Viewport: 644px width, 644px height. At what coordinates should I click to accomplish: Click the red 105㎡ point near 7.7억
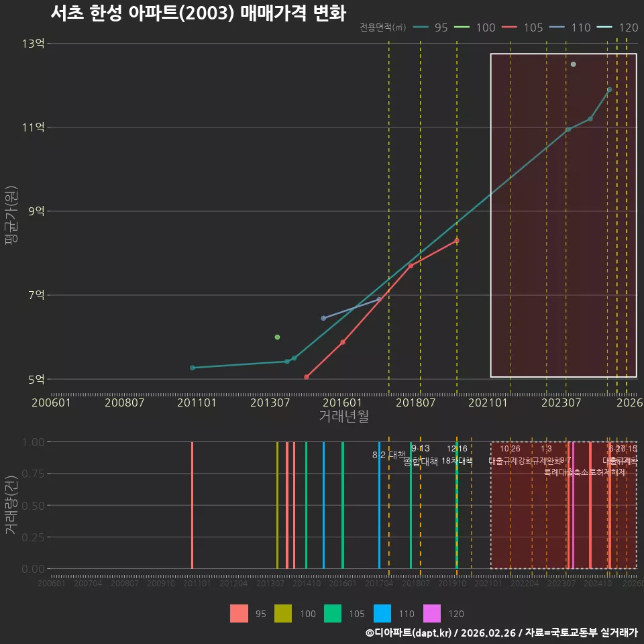(x=411, y=266)
